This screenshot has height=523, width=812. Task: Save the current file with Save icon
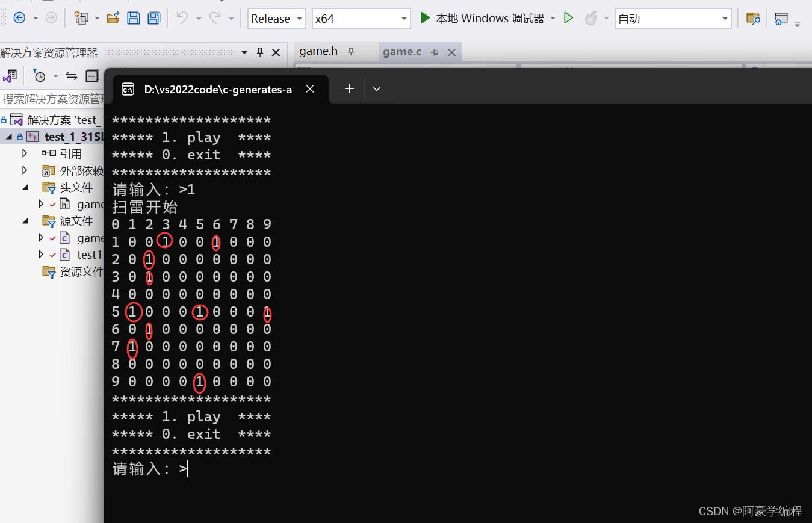(133, 18)
